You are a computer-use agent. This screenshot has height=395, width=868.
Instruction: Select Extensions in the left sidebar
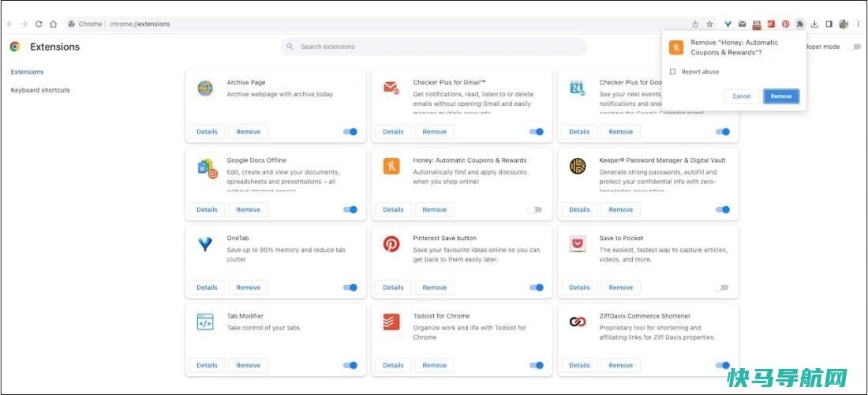coord(27,72)
